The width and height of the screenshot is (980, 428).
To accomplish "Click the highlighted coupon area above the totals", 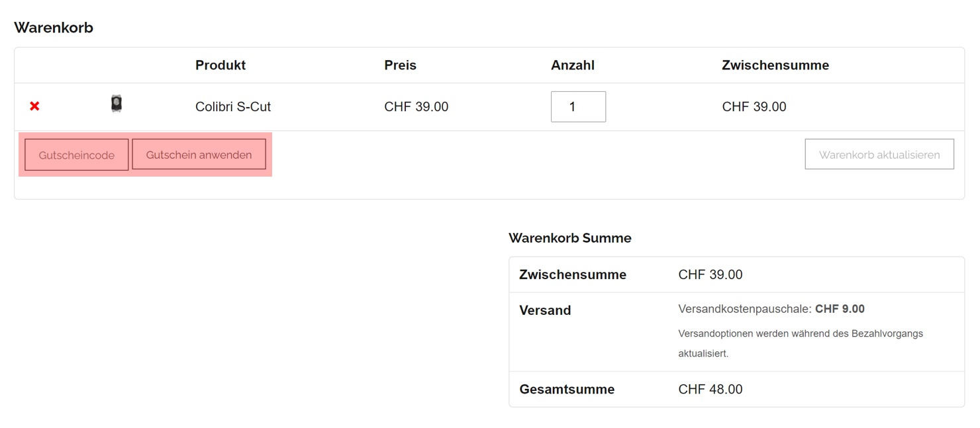I will click(x=144, y=154).
